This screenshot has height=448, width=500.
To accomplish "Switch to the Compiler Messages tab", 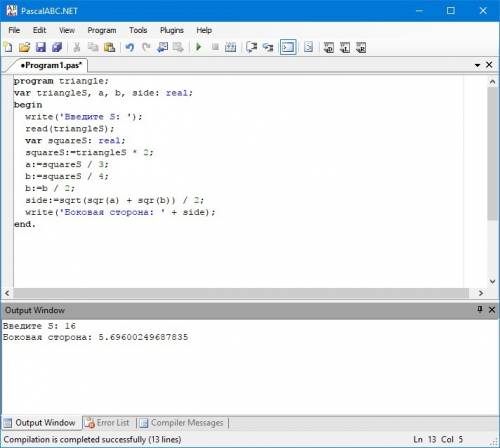I will coord(182,423).
